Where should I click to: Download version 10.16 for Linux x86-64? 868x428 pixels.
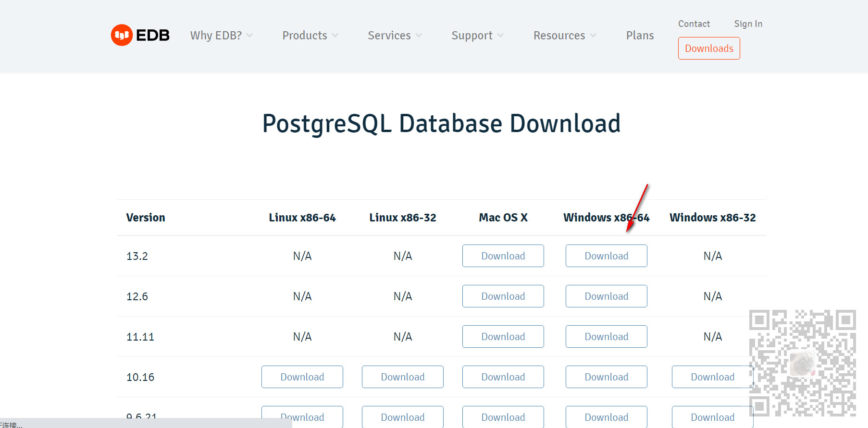click(x=302, y=377)
